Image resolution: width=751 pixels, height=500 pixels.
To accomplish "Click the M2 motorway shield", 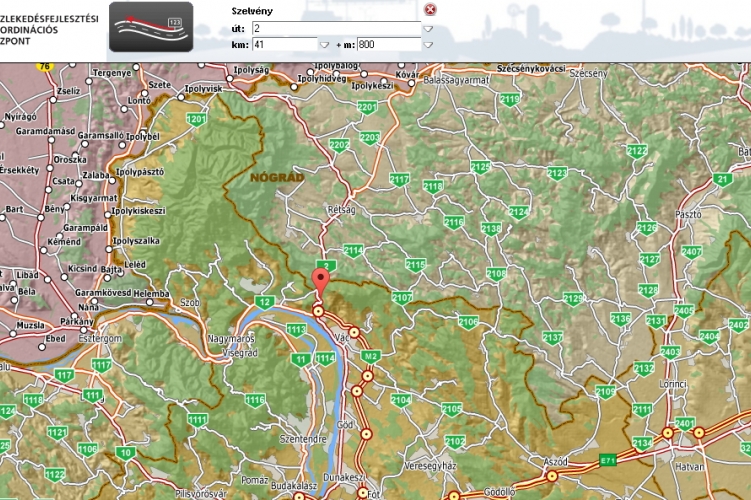I will 370,356.
